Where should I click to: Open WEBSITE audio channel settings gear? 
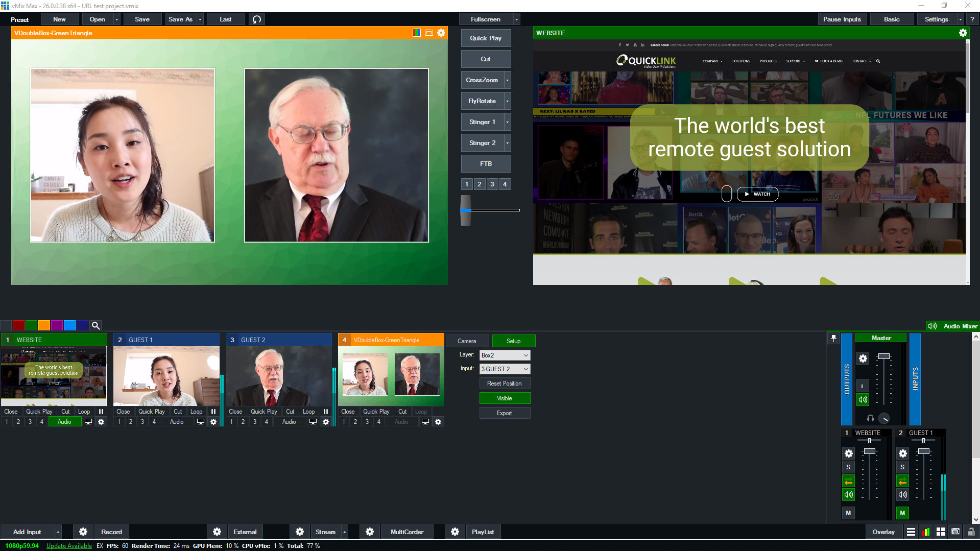coord(848,453)
